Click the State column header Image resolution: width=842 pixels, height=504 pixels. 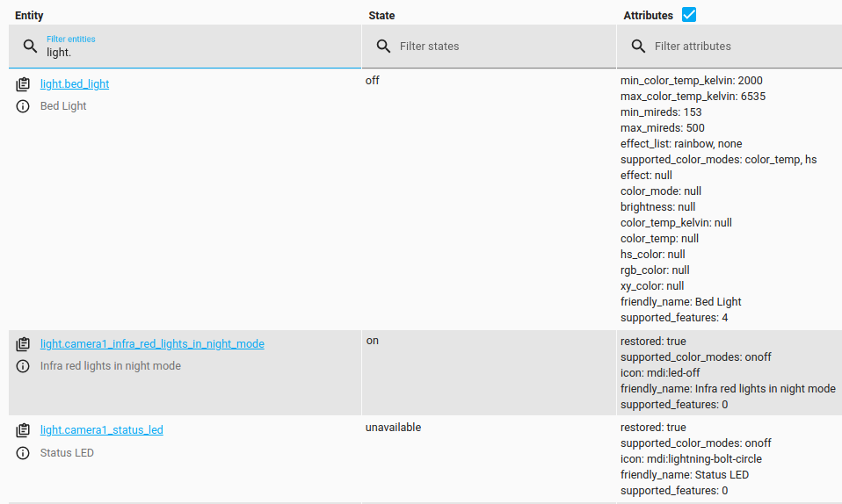coord(381,16)
